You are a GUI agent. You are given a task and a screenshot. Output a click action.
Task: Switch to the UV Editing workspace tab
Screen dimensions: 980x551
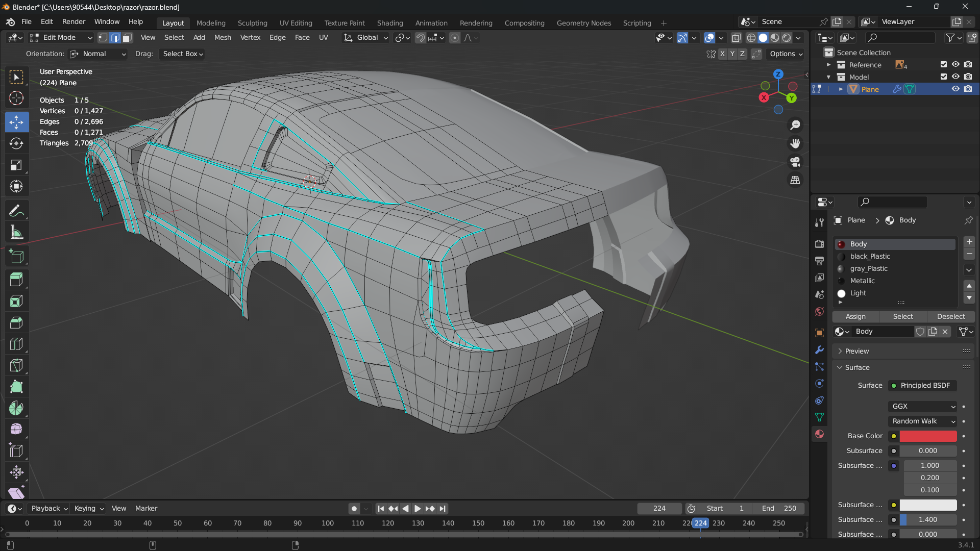tap(296, 23)
